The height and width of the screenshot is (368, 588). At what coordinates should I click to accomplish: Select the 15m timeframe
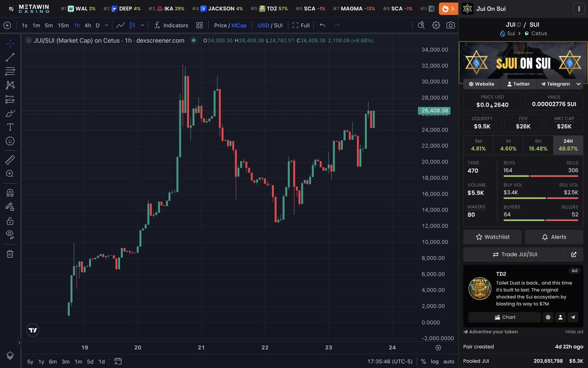tap(63, 25)
